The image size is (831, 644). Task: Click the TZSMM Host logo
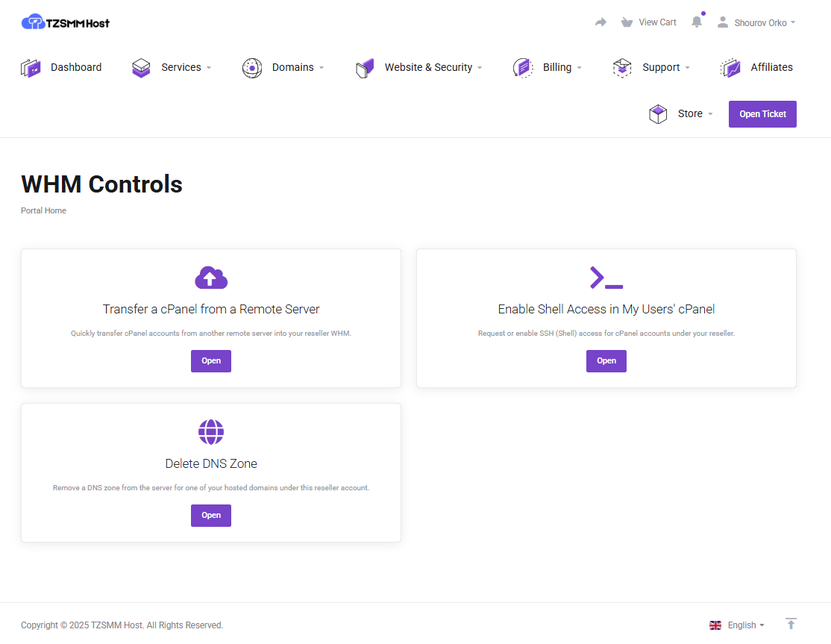(66, 22)
